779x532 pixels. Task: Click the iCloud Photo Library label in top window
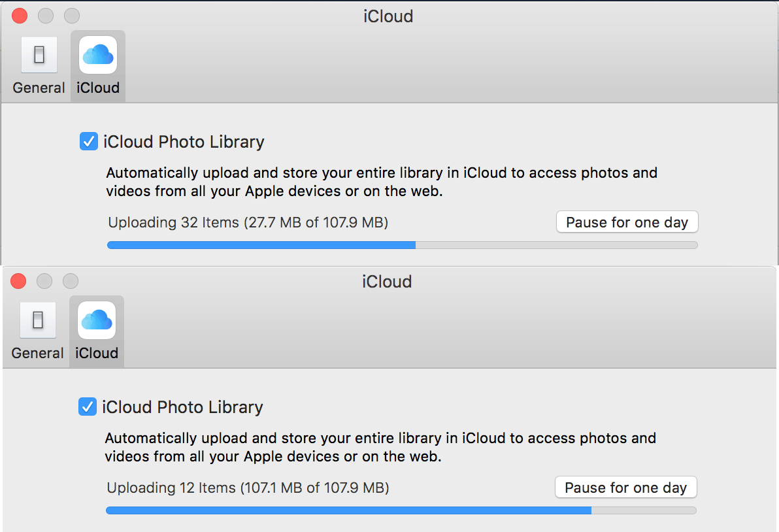point(184,142)
